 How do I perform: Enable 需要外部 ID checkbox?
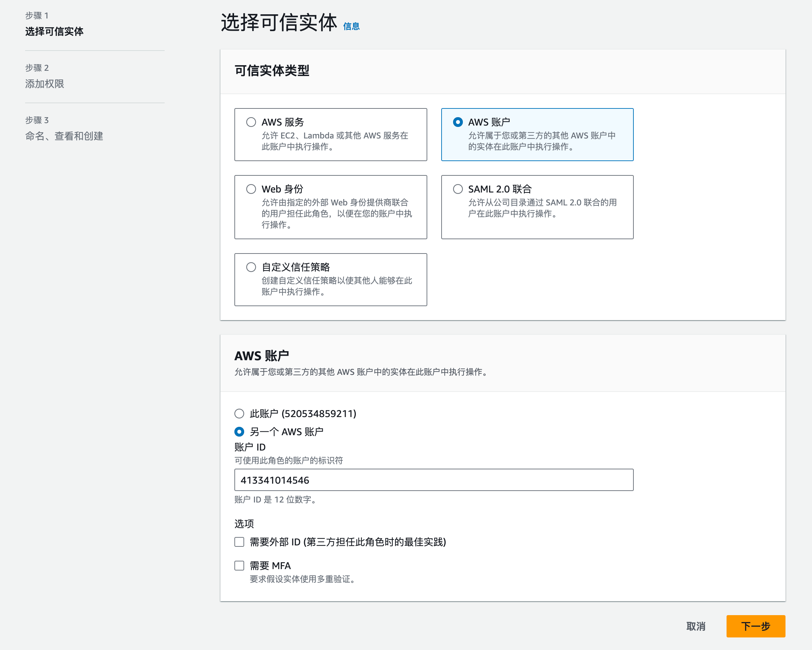(239, 542)
